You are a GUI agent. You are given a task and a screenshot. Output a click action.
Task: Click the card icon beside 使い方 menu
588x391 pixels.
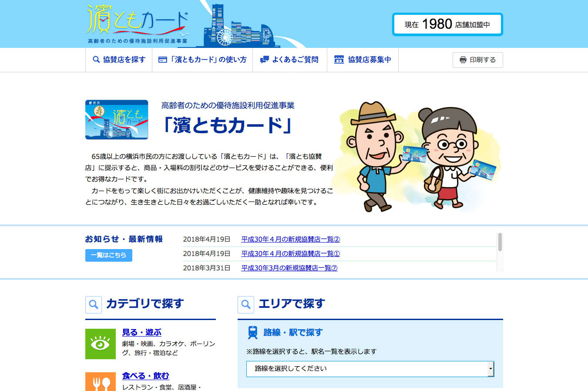click(163, 60)
